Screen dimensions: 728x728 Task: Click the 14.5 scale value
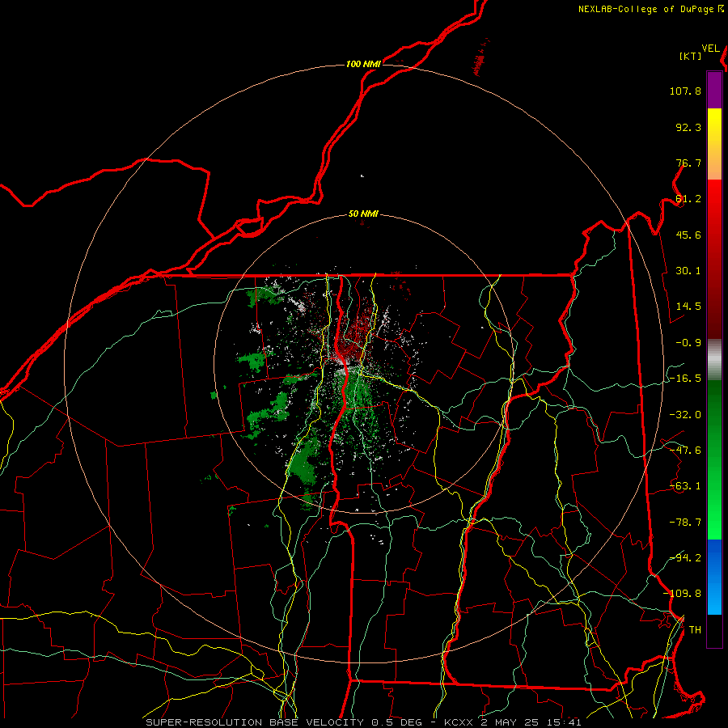[688, 307]
